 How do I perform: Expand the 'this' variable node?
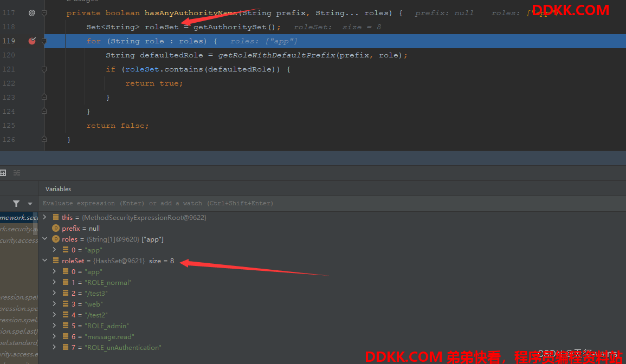pyautogui.click(x=44, y=217)
